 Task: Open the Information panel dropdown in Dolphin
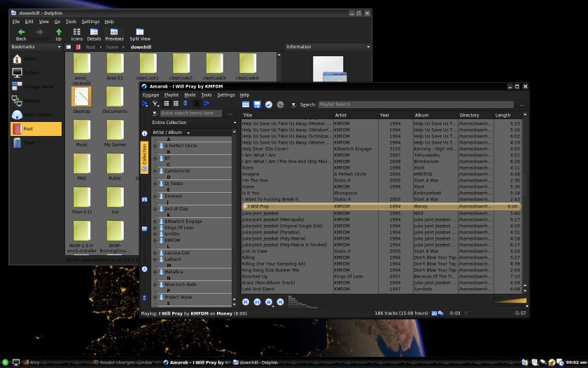[x=368, y=47]
